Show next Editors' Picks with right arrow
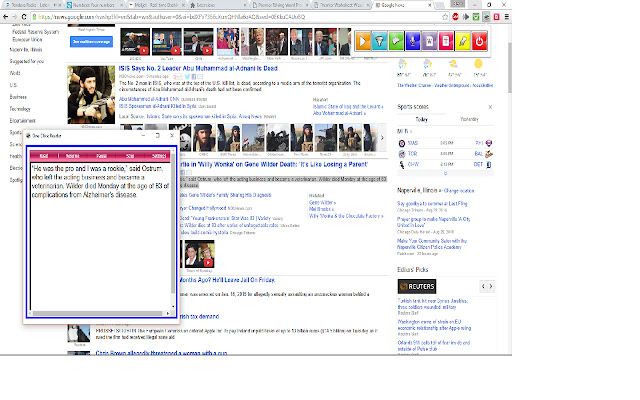640x400 pixels. (491, 287)
